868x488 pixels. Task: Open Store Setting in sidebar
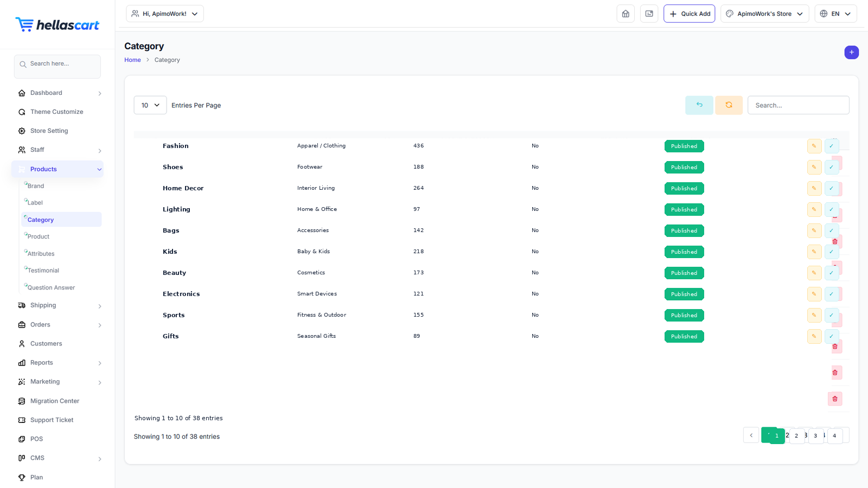pyautogui.click(x=49, y=131)
